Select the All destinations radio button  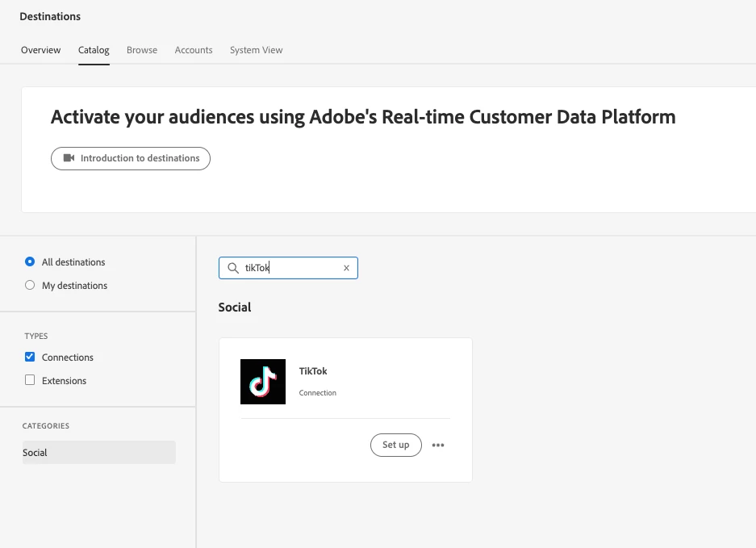pos(30,261)
